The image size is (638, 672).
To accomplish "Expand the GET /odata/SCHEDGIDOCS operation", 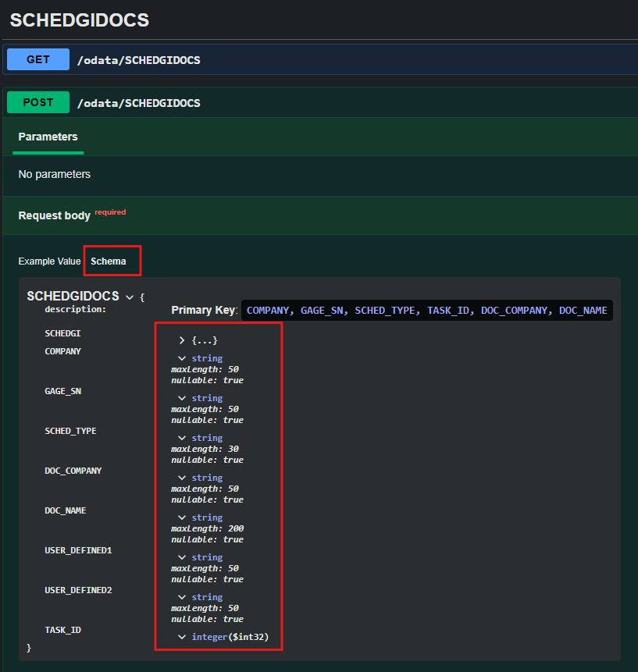I will click(321, 59).
